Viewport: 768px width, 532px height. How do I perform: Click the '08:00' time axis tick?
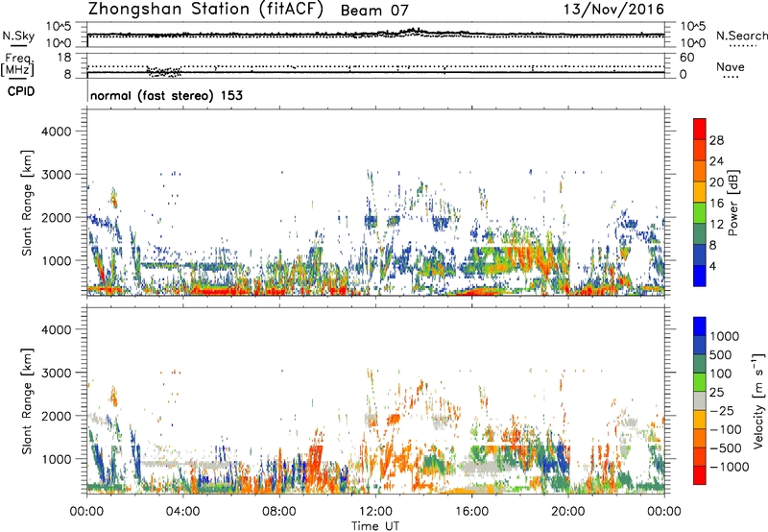tap(279, 512)
